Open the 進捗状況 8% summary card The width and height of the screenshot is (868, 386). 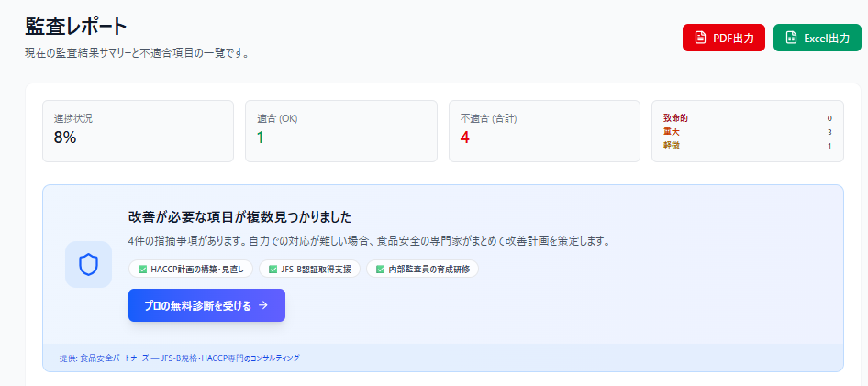point(138,131)
